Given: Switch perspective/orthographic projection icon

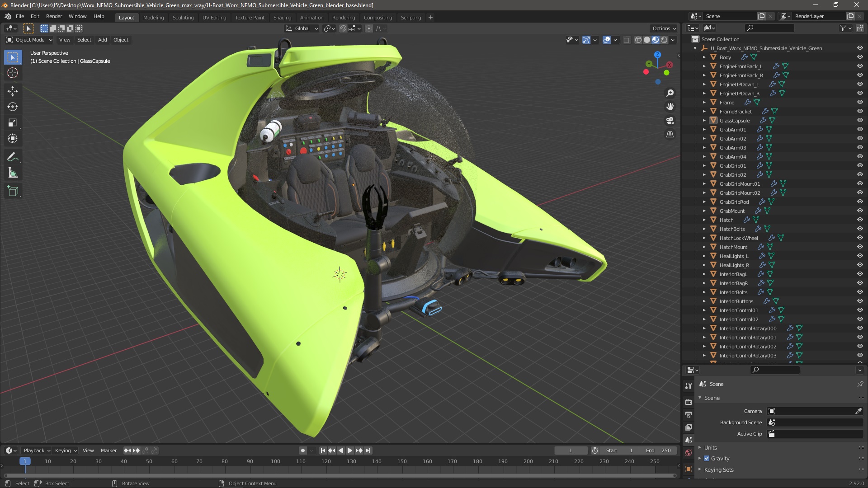Looking at the screenshot, I should [x=670, y=135].
